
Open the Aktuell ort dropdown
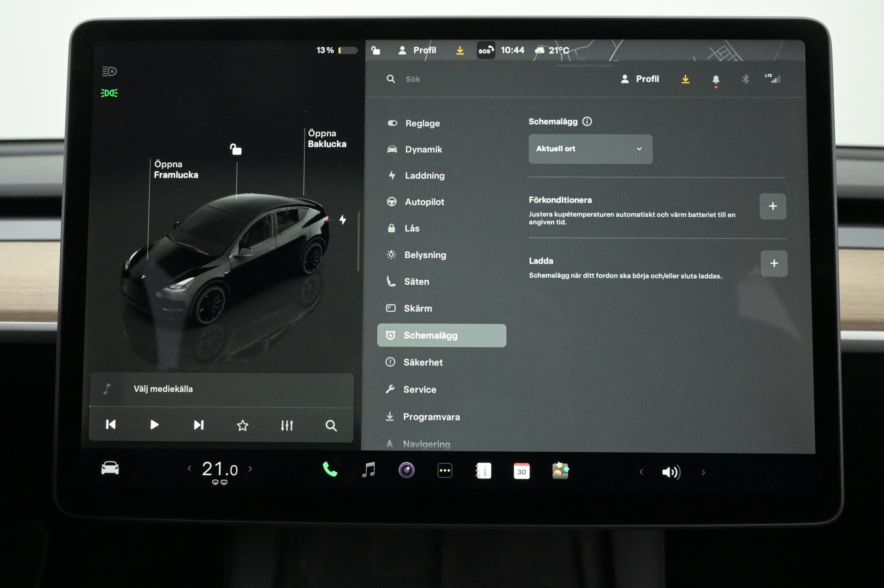pyautogui.click(x=590, y=149)
